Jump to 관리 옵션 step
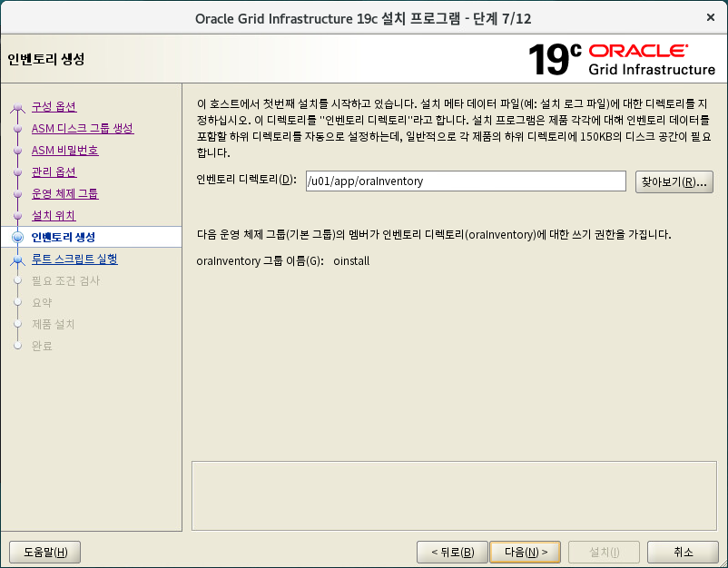The image size is (728, 568). [54, 171]
